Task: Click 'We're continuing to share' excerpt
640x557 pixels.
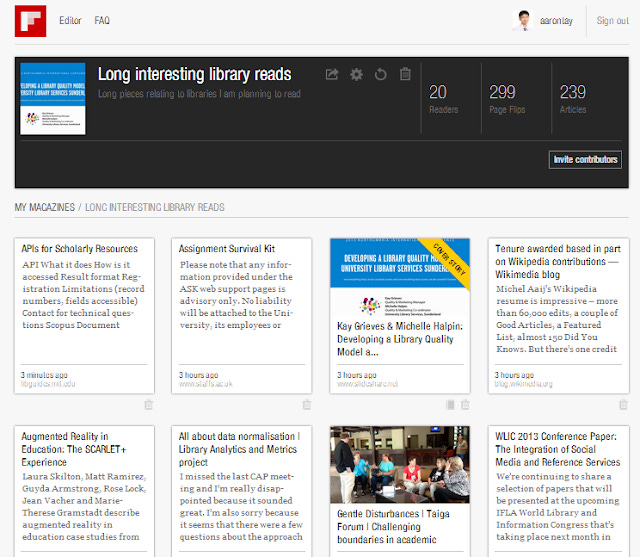Action: pyautogui.click(x=558, y=506)
